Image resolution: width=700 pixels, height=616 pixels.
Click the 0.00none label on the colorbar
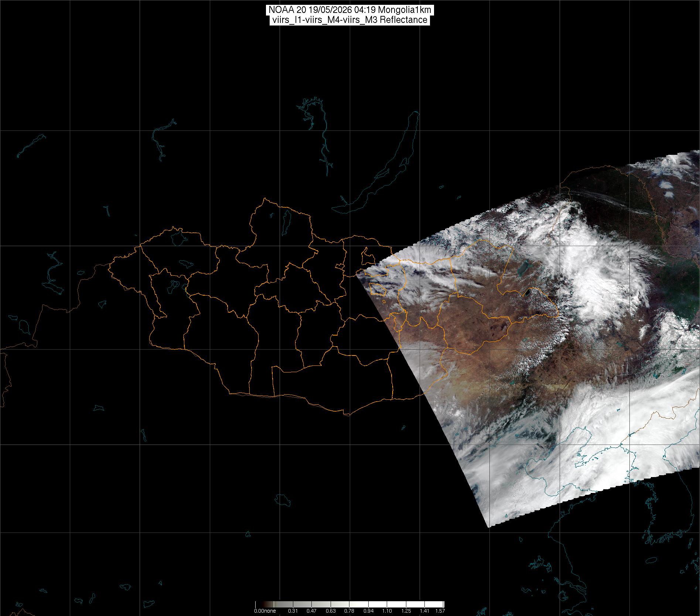pyautogui.click(x=265, y=611)
